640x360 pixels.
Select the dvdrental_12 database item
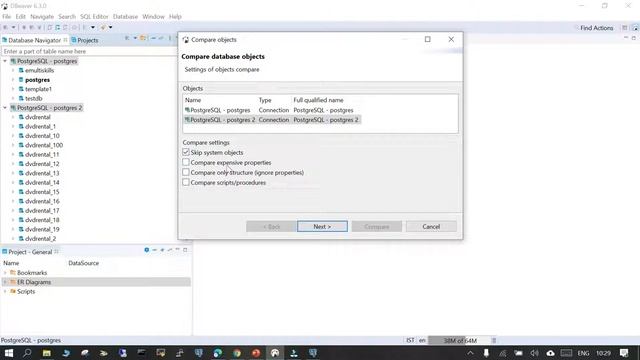(42, 164)
